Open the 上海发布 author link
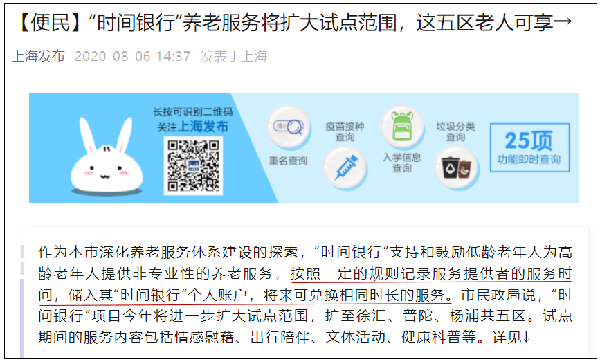Image resolution: width=600 pixels, height=364 pixels. click(38, 56)
